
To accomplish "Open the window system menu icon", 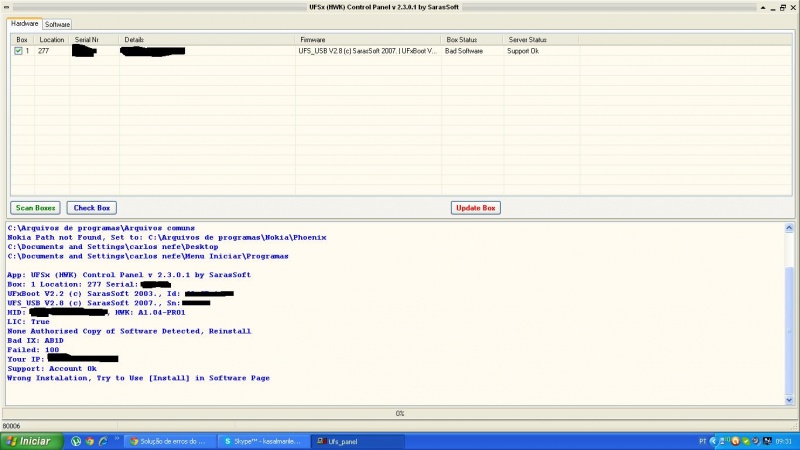I will tap(6, 7).
